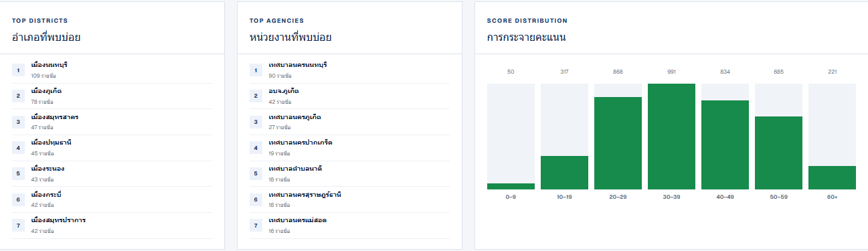Click the rank 1 badge beside เทศบาลนครนนทบุรี
Image resolution: width=868 pixels, height=251 pixels.
[x=256, y=70]
